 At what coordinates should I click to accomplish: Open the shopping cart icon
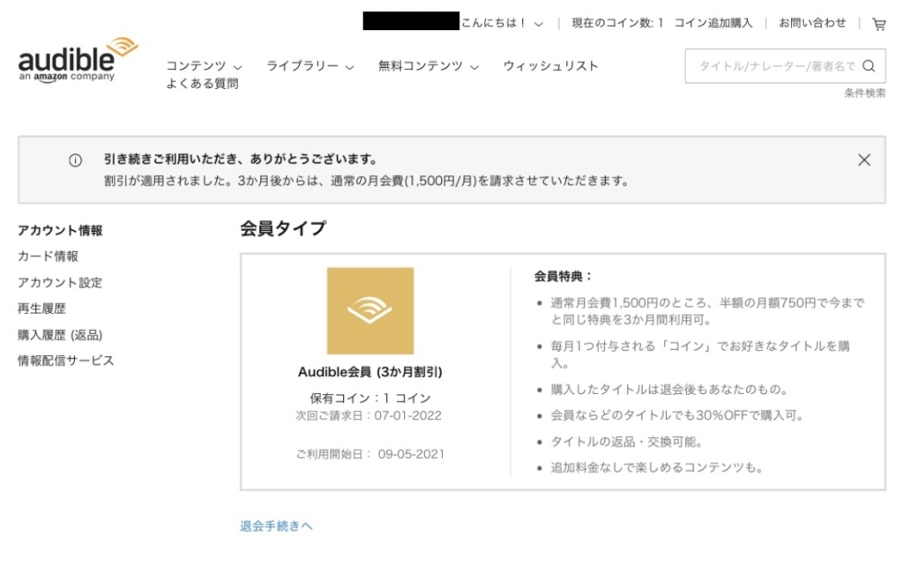879,24
